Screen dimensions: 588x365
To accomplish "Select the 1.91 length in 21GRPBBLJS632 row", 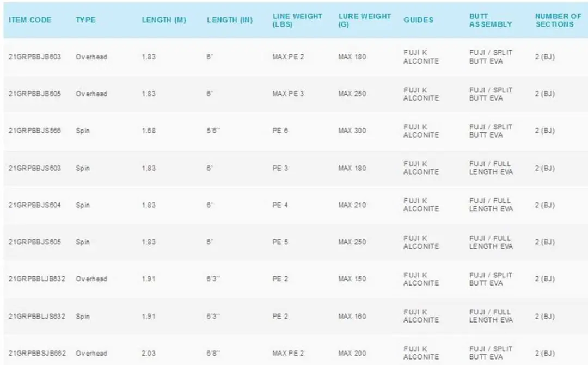I will click(x=149, y=316).
